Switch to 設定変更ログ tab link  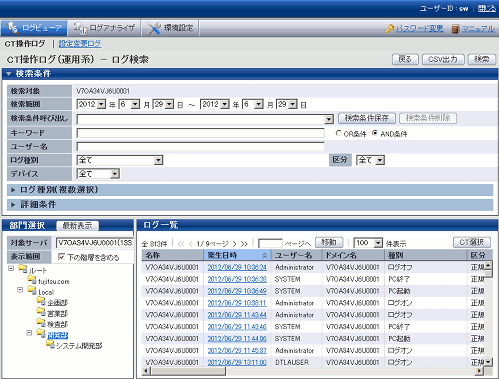tap(80, 44)
